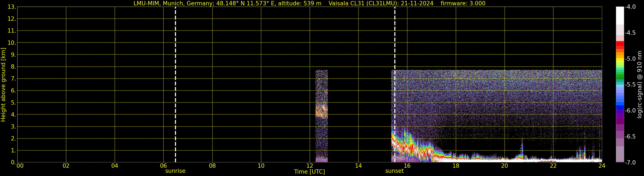Click the height axis tick label 1

tap(13, 151)
